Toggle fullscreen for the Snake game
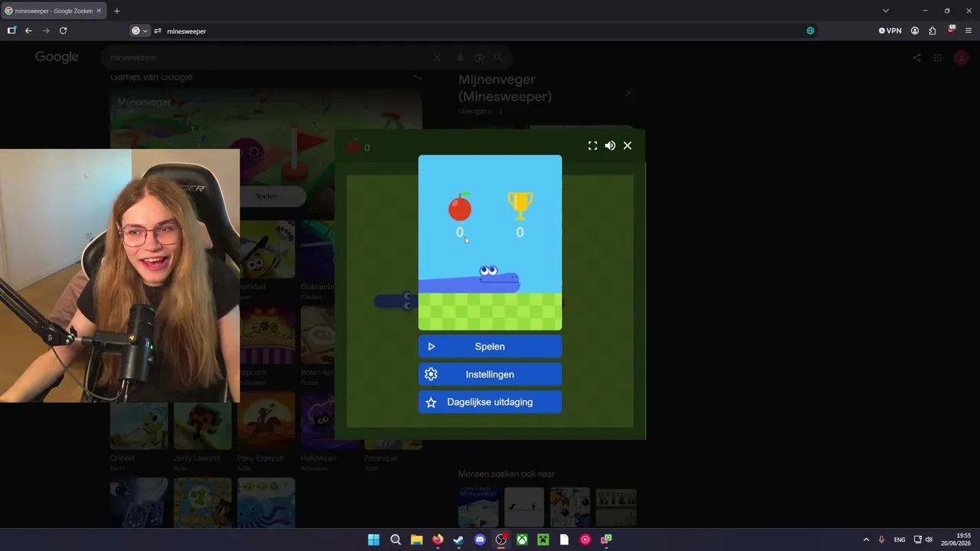Image resolution: width=980 pixels, height=551 pixels. click(x=593, y=145)
